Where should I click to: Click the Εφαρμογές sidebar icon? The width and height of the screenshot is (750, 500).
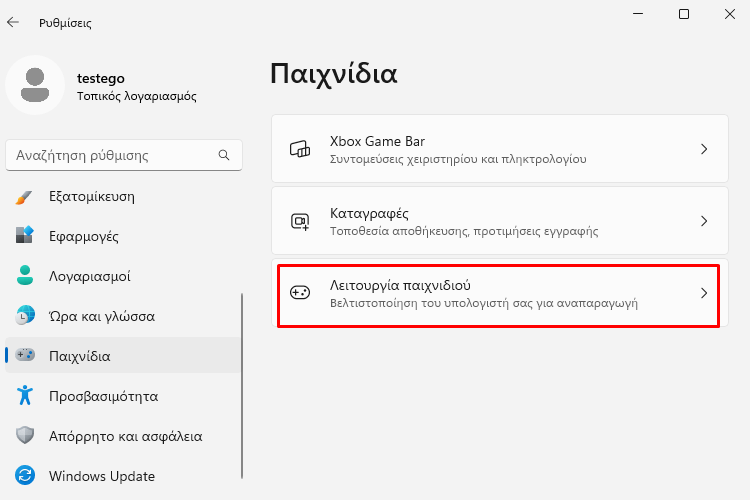point(24,236)
